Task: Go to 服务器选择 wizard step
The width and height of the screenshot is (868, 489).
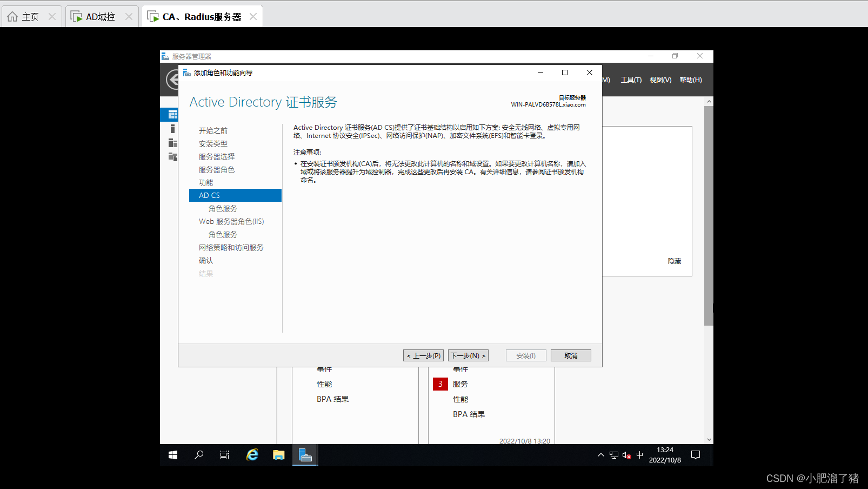Action: coord(217,156)
